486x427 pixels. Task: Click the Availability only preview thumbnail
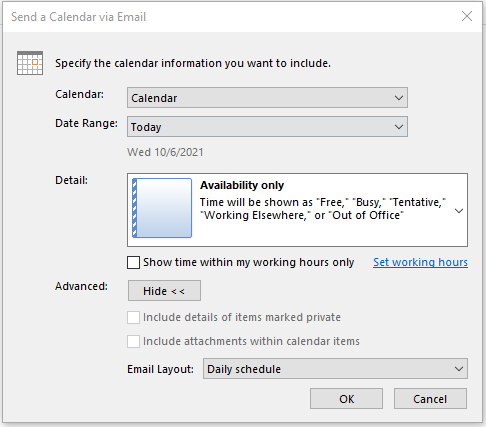pos(162,208)
